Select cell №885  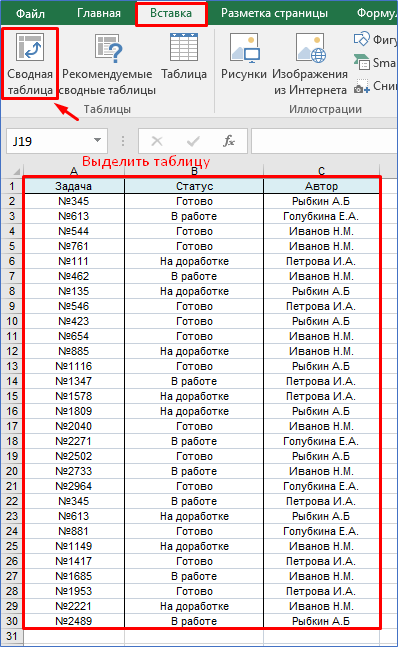point(74,351)
